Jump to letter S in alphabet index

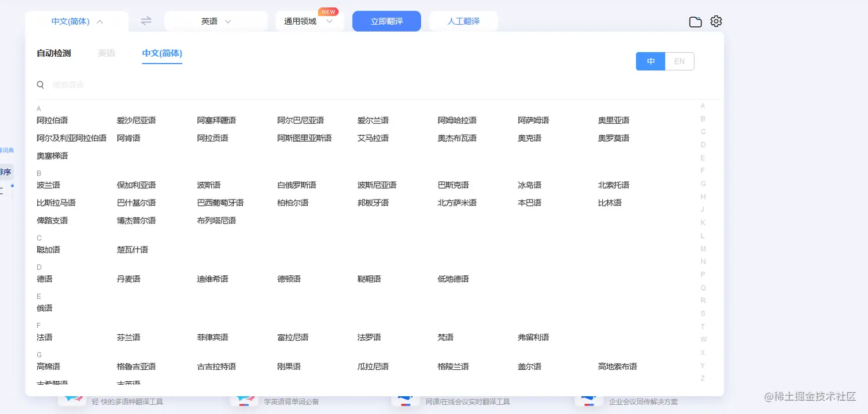(x=703, y=314)
